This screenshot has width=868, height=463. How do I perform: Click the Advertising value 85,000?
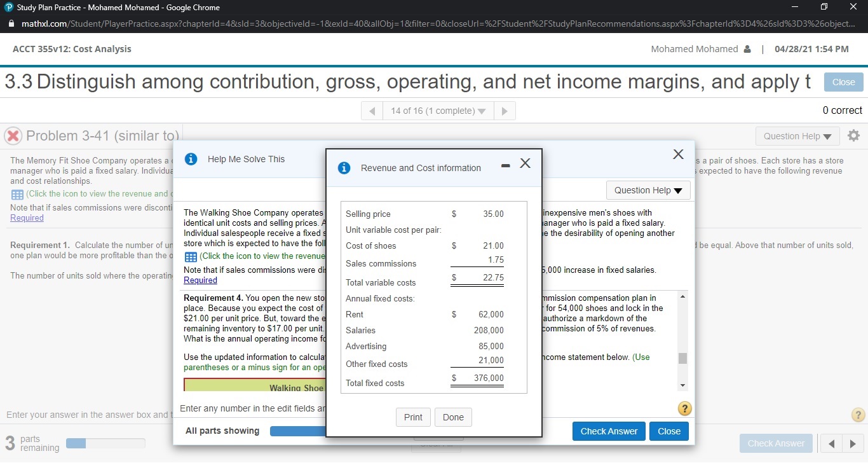click(x=491, y=347)
